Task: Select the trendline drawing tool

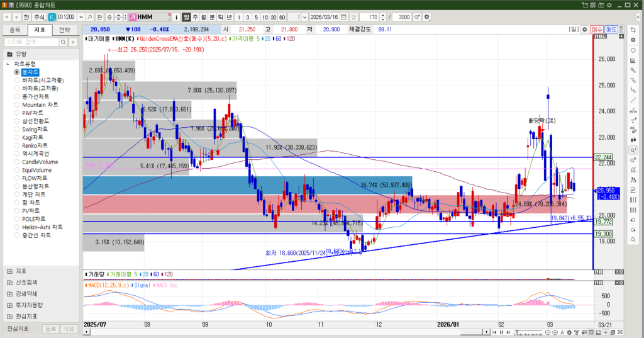Action: point(633,100)
